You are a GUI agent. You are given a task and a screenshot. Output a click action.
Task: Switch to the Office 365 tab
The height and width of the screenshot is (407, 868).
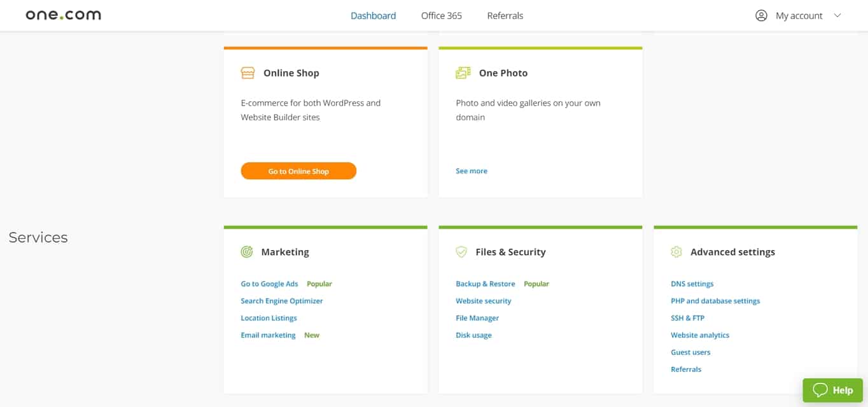click(442, 16)
